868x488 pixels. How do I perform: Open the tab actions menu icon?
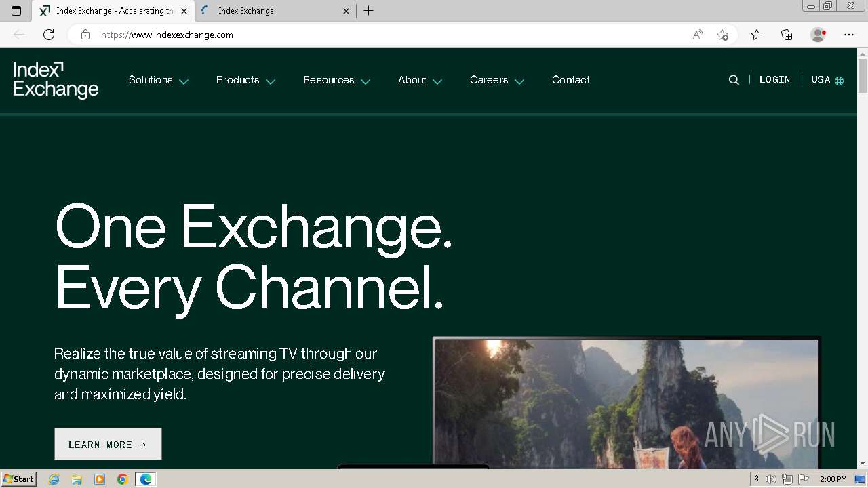click(16, 11)
